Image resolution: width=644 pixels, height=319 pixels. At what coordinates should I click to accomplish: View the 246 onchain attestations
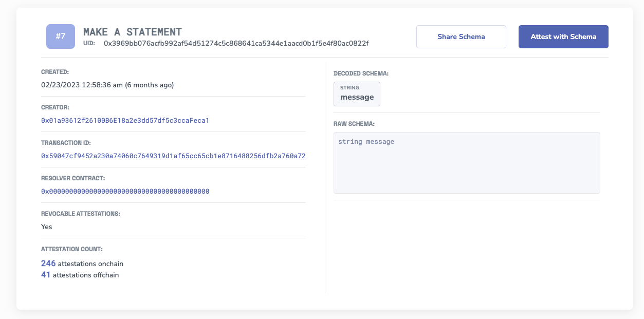click(47, 263)
